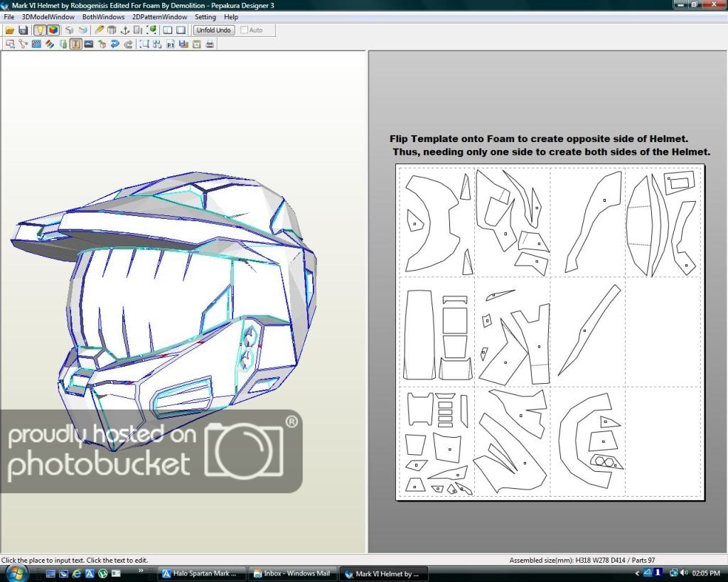Select the colored pencils tool icon

point(49,44)
